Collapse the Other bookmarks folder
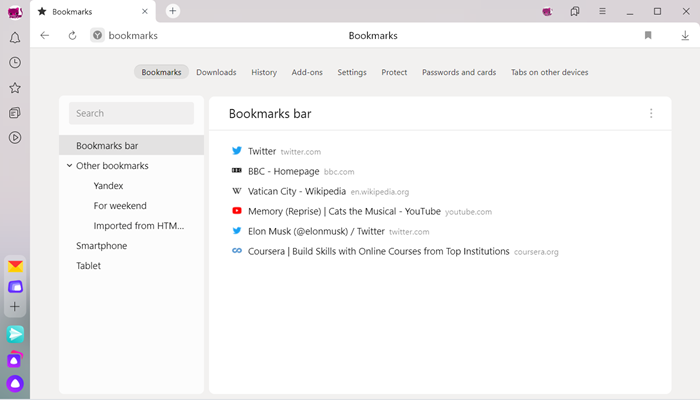 (69, 166)
